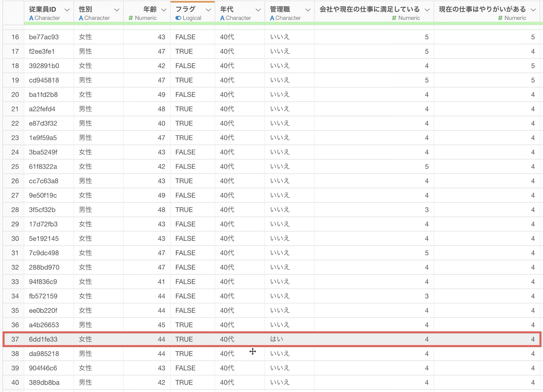Click Numeric icon under 会社や現在の仕事に満足している
This screenshot has width=543, height=392.
pyautogui.click(x=394, y=18)
